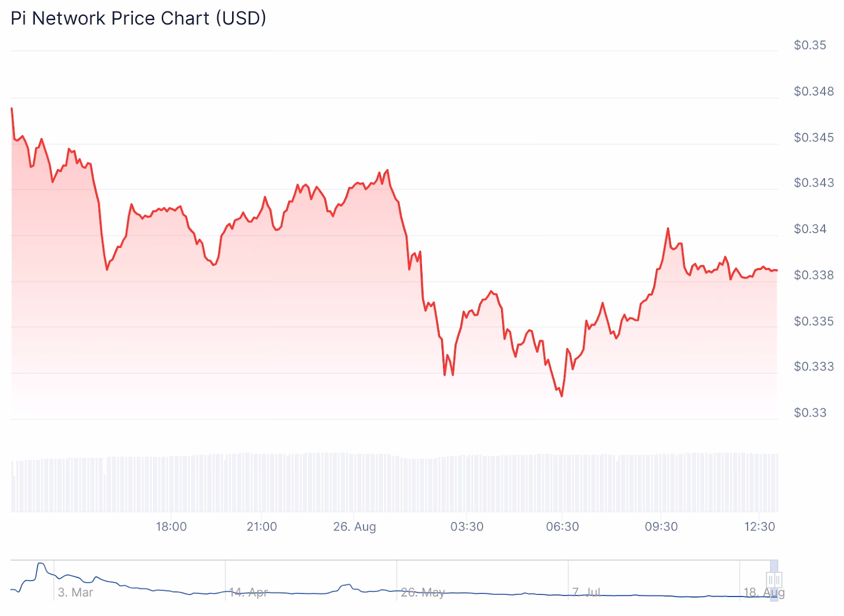Click the 06:30 time axis label
844x616 pixels.
click(x=562, y=526)
